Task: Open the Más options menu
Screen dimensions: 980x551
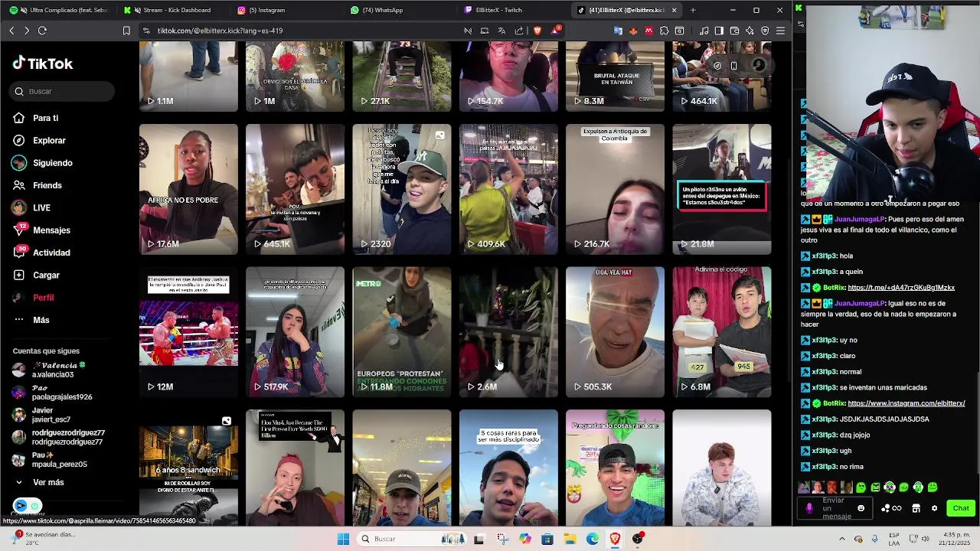Action: 31,320
